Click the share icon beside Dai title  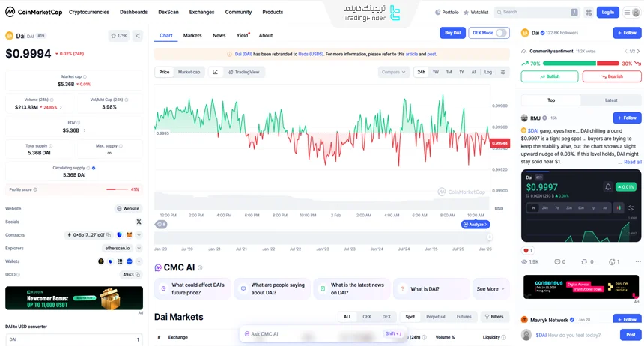coord(137,35)
